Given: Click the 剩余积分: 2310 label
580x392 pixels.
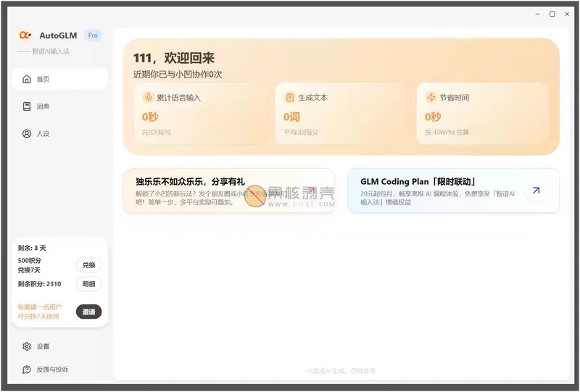Looking at the screenshot, I should pyautogui.click(x=40, y=284).
